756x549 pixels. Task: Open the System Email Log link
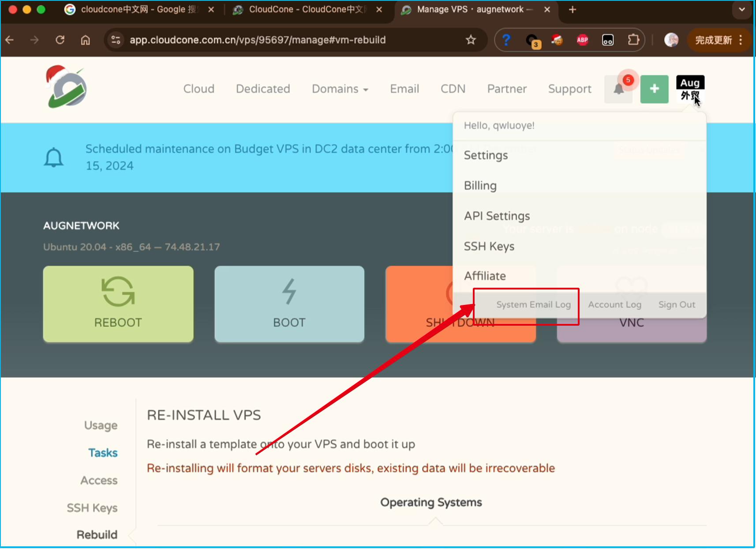[534, 305]
